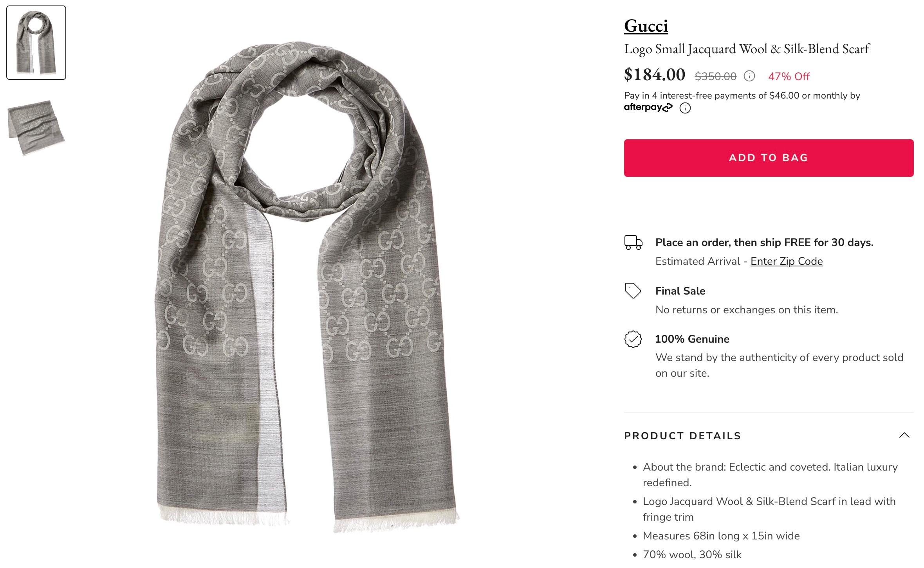The height and width of the screenshot is (568, 924).
Task: Click the original price info icon
Action: coord(749,76)
